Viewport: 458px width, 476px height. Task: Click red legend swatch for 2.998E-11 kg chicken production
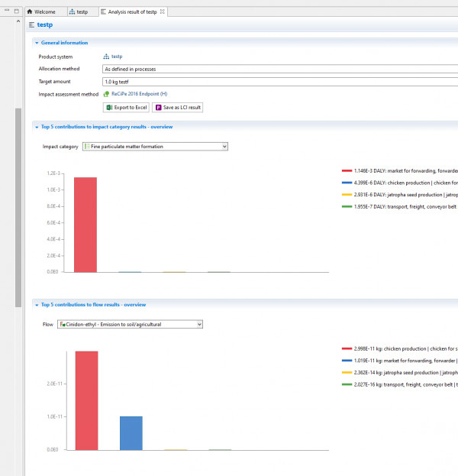(347, 349)
